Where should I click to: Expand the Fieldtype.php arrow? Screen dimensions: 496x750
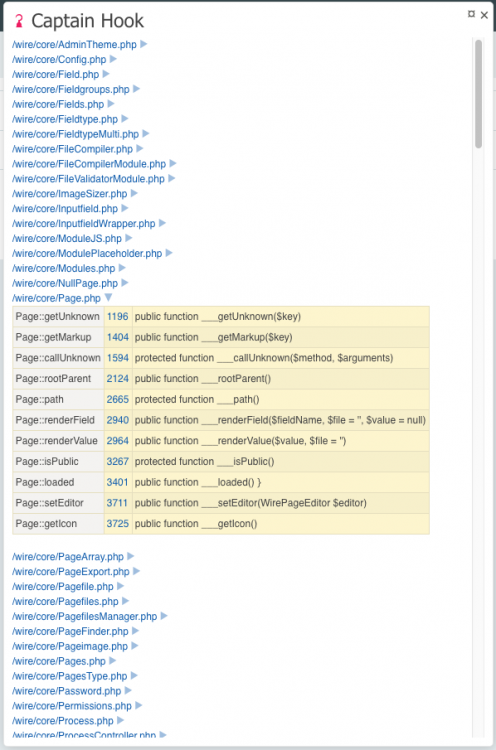(x=125, y=118)
